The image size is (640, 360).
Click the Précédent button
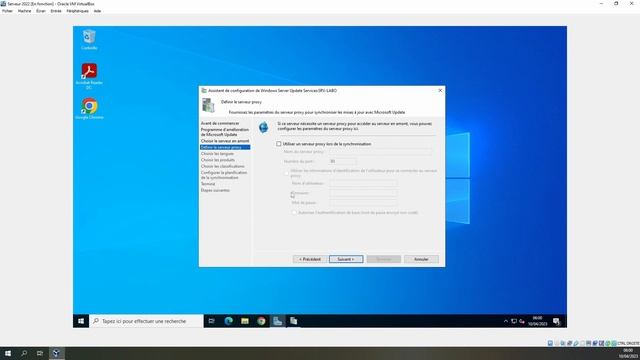point(310,259)
